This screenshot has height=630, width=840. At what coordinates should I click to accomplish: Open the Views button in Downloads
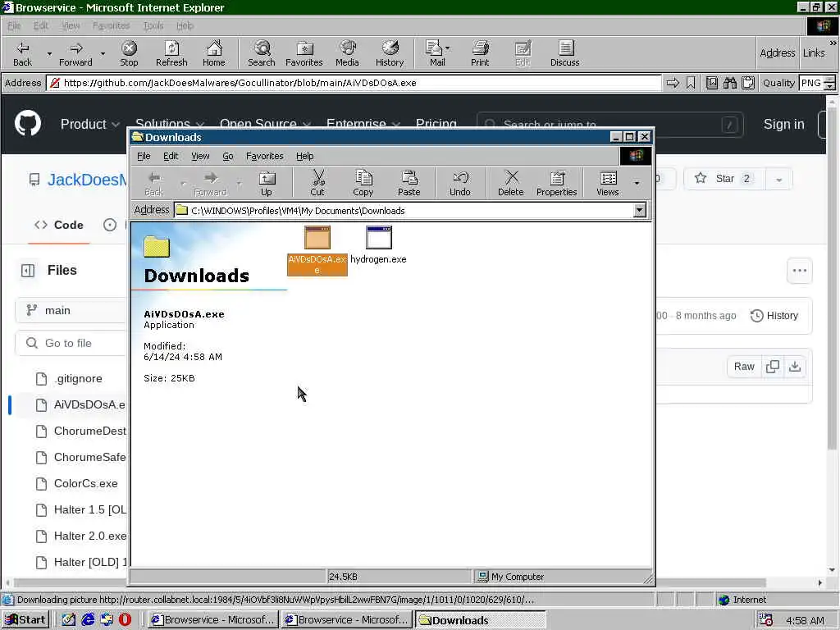[x=608, y=184]
